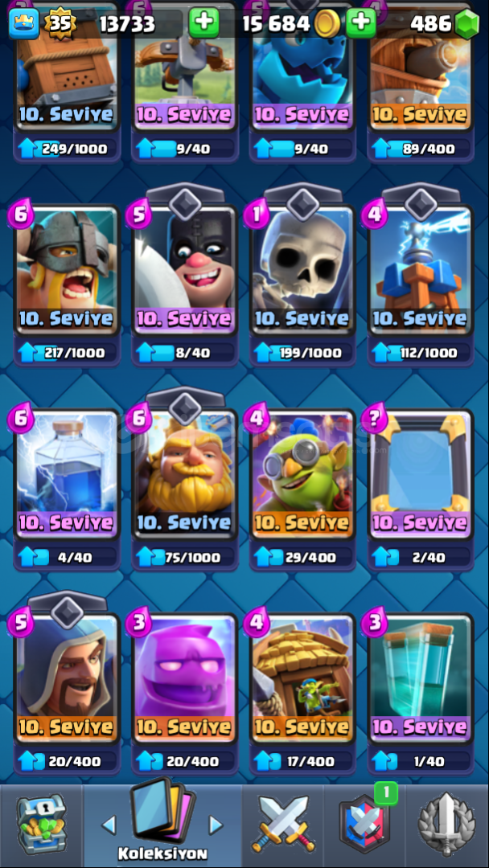
Task: Select the Mirror card with question mark
Action: click(x=421, y=474)
